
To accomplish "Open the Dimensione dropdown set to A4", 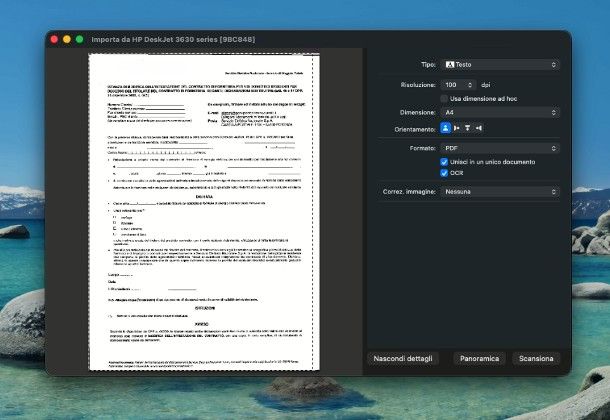I will (500, 114).
